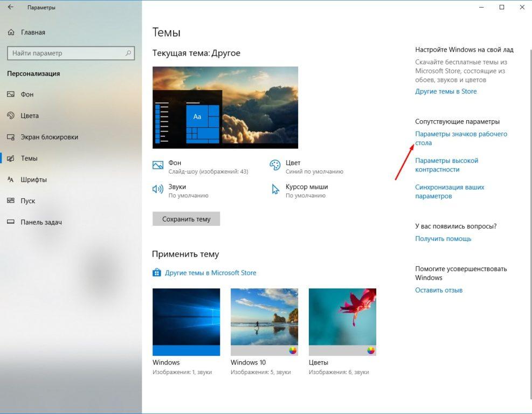Select the Темы brush icon in sidebar
The height and width of the screenshot is (414, 532).
click(11, 158)
